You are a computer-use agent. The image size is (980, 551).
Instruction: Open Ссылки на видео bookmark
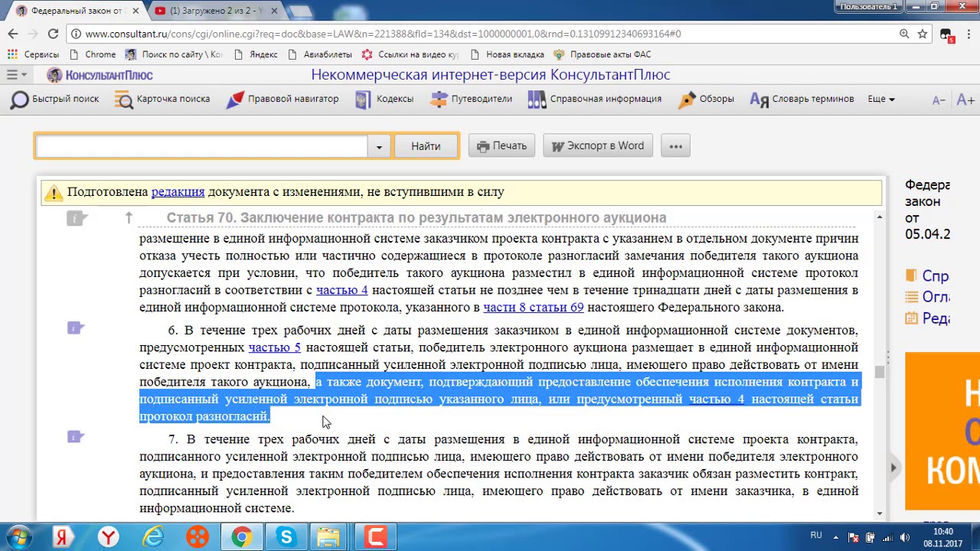point(410,54)
